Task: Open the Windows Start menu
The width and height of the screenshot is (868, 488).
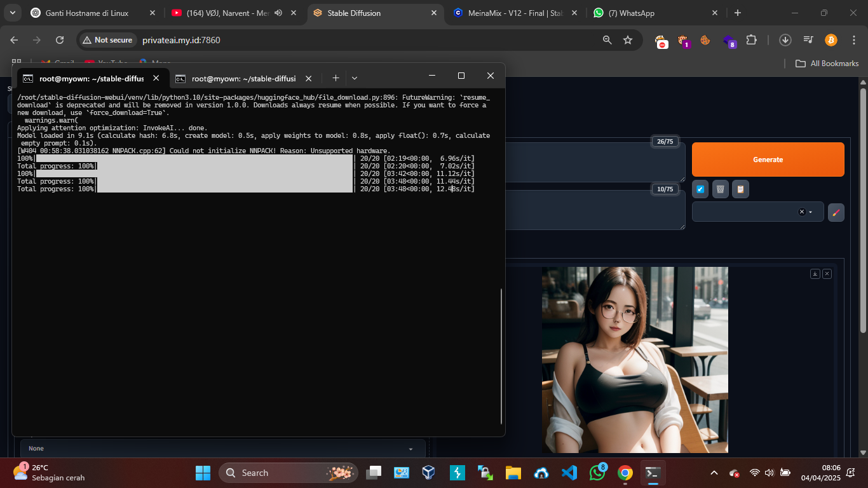Action: 203,473
